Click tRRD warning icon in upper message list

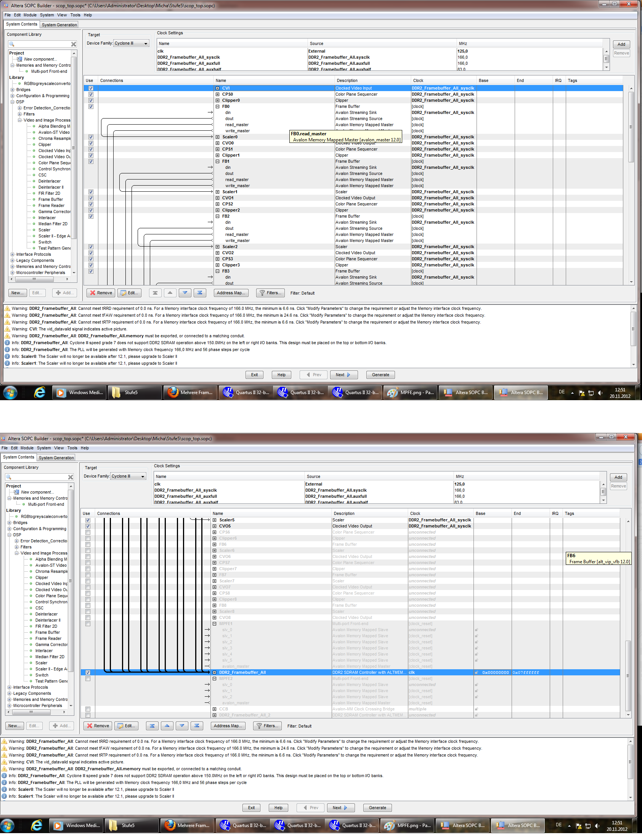point(7,309)
